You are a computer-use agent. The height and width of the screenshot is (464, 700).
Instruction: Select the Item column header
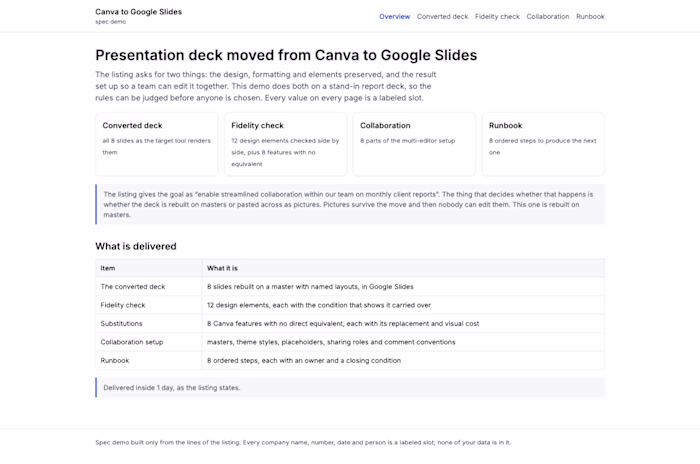tap(149, 268)
